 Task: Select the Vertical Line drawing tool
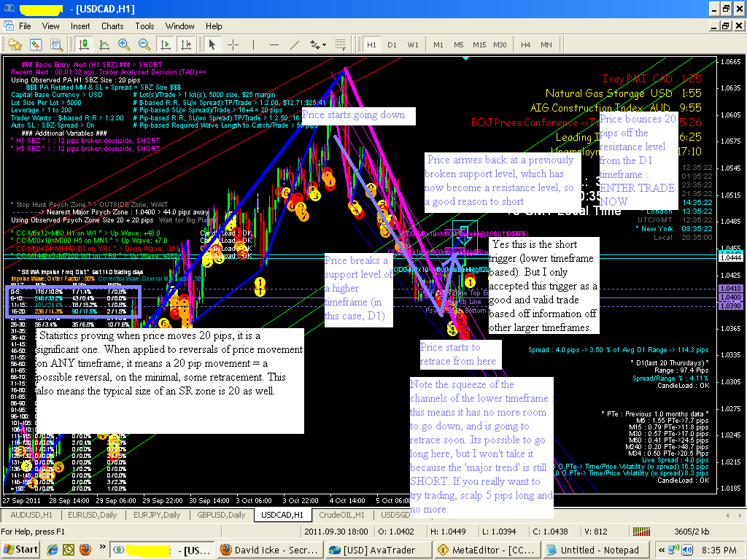click(253, 44)
